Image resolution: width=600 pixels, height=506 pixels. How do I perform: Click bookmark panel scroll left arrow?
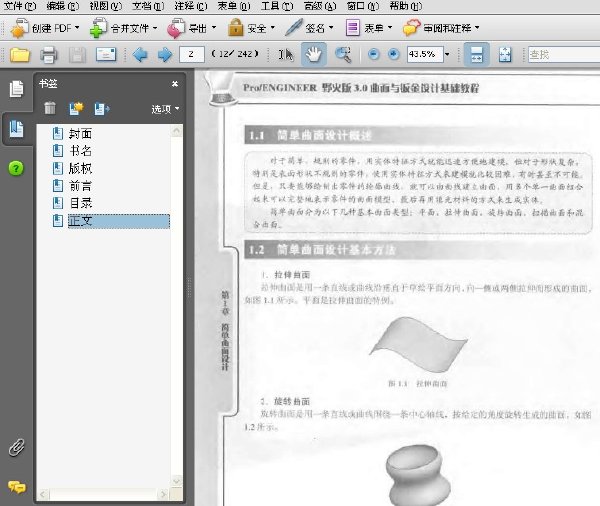click(x=43, y=495)
